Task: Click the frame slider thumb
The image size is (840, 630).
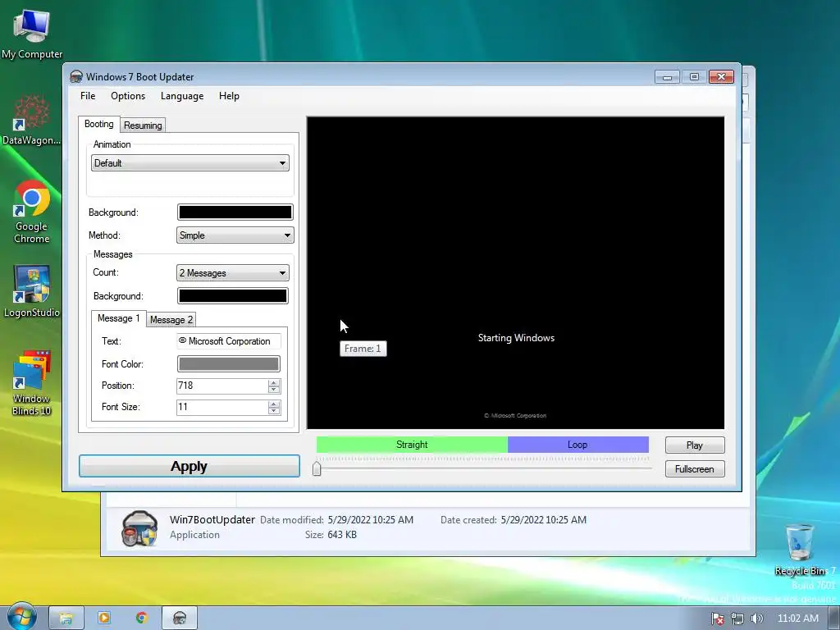Action: 317,468
